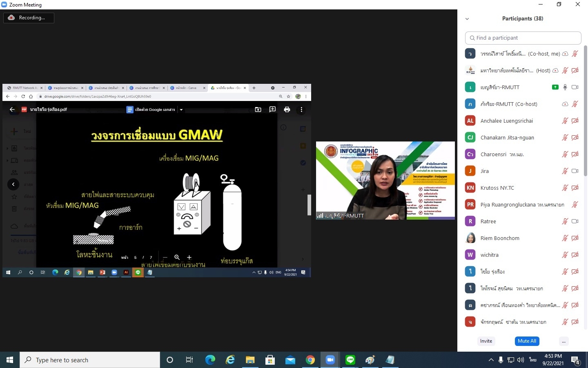Click the W avatar of wichitra
Image resolution: width=588 pixels, height=368 pixels.
[470, 255]
